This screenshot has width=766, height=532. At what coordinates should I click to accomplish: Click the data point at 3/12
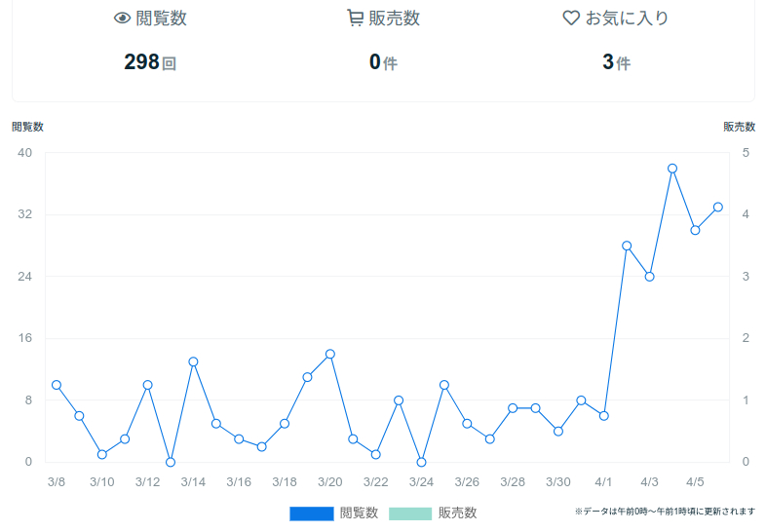click(147, 385)
